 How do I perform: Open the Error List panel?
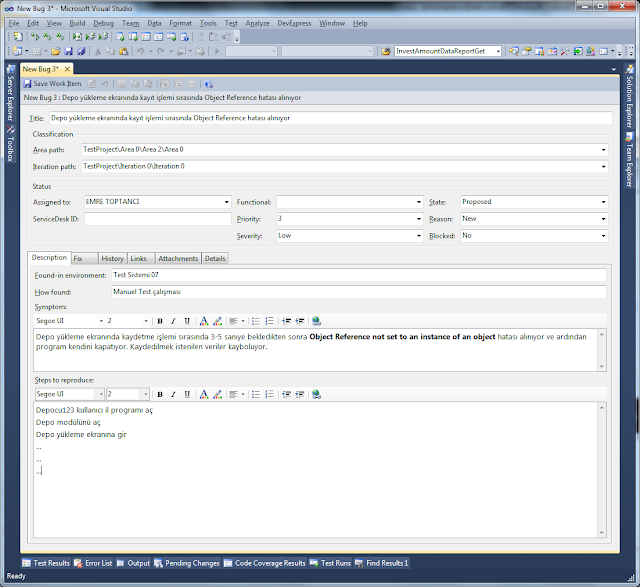click(93, 563)
